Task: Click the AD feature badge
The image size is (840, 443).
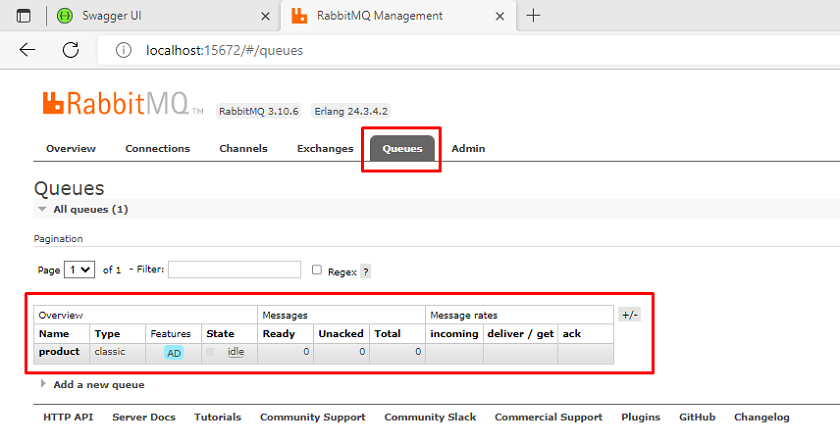Action: point(174,353)
